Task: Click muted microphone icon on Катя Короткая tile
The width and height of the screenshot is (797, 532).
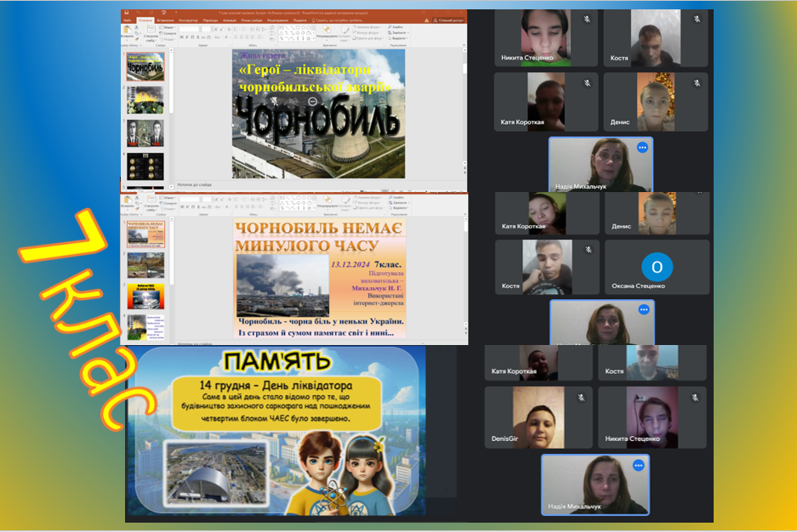Action: 587,82
